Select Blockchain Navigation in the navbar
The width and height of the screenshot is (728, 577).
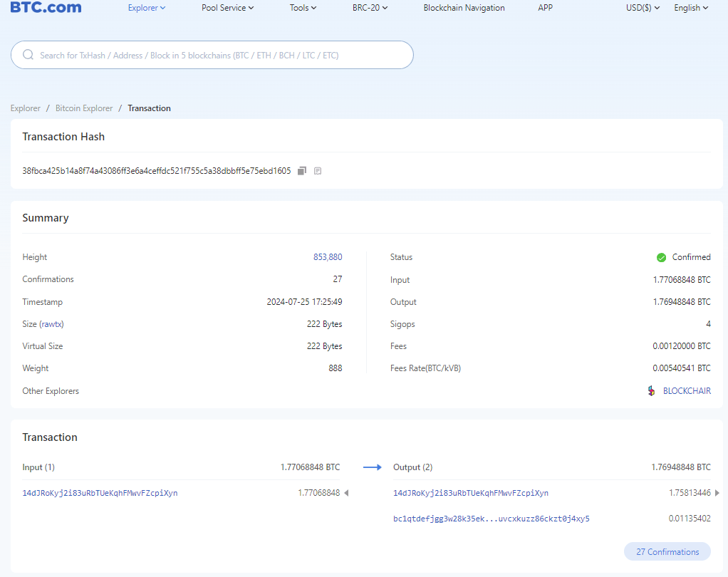(x=464, y=8)
